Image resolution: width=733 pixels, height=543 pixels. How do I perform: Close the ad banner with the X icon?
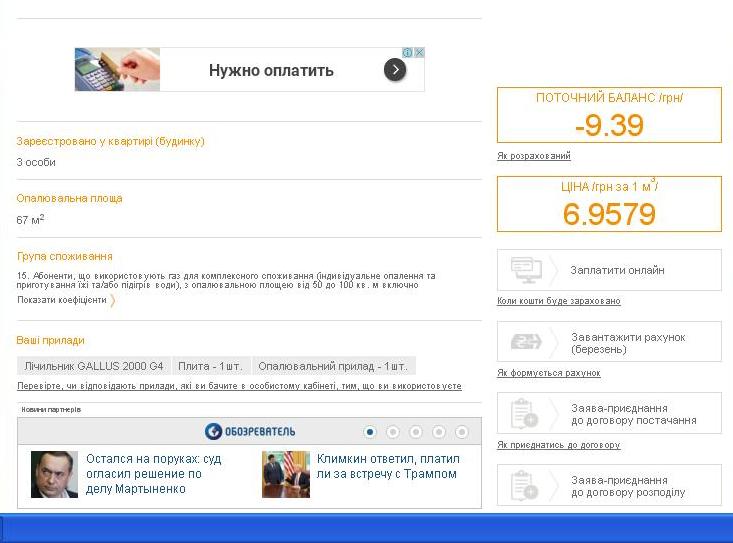click(x=420, y=53)
